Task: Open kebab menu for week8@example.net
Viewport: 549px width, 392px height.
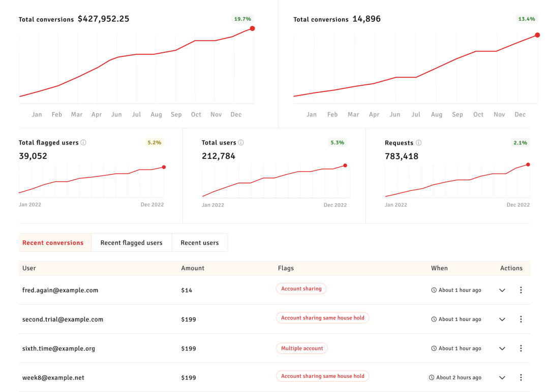Action: pyautogui.click(x=521, y=377)
